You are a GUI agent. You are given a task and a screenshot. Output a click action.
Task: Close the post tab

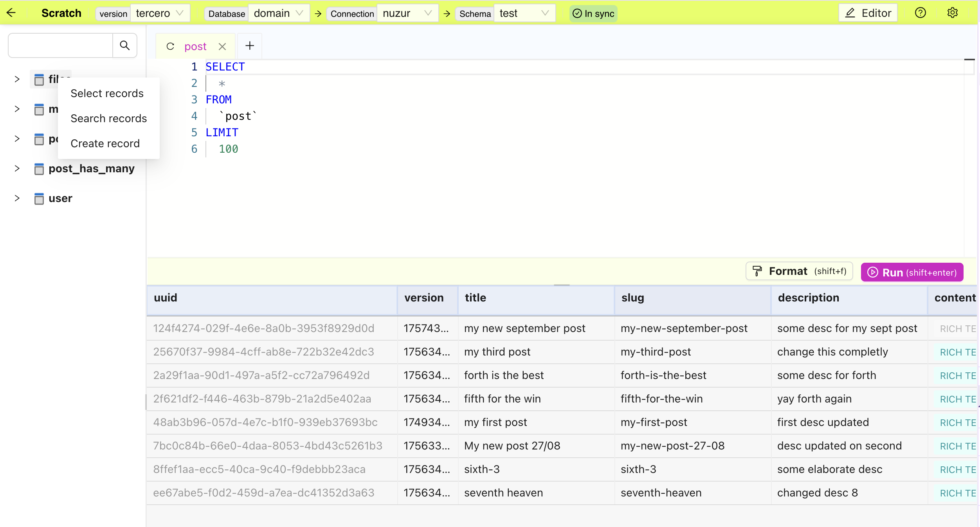click(222, 47)
